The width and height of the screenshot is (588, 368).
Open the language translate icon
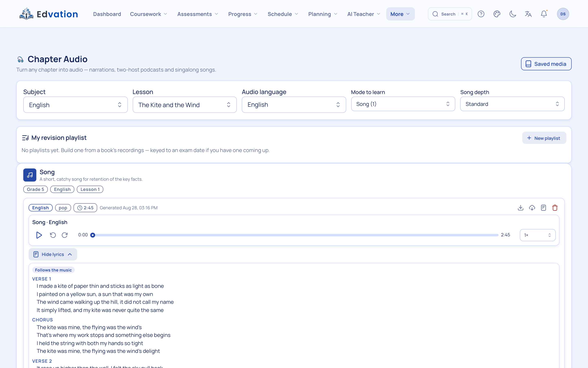pos(528,14)
